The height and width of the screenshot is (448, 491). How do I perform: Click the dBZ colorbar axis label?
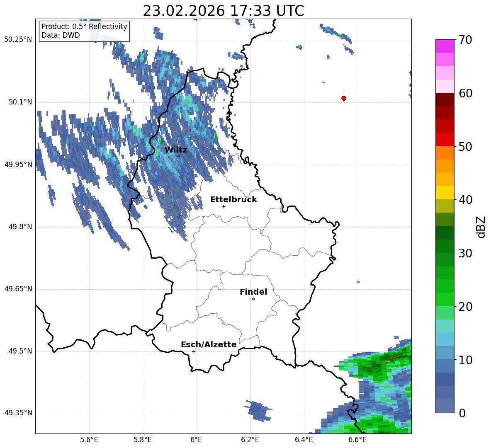tap(481, 227)
